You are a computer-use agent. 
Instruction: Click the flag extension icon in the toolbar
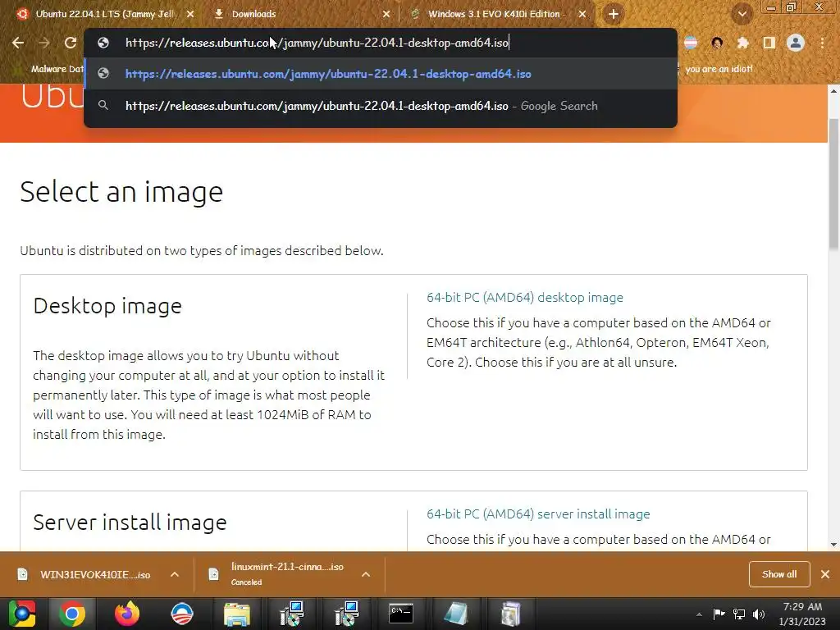point(691,43)
